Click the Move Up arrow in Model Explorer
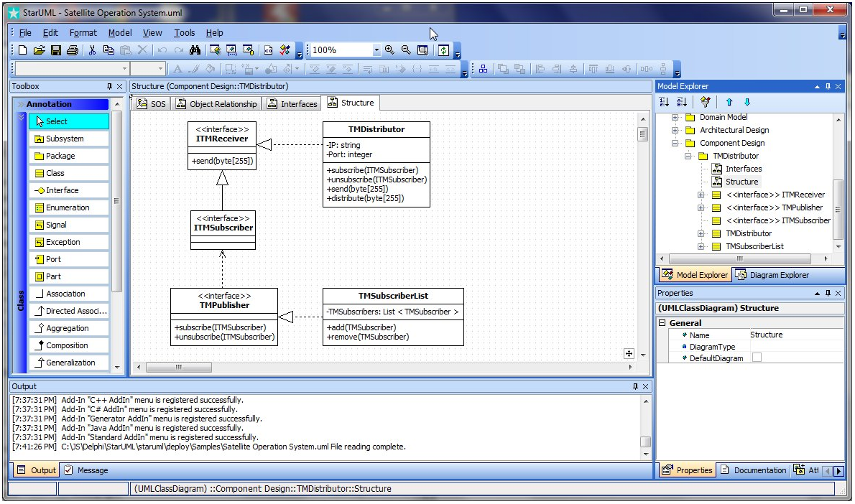 [729, 103]
